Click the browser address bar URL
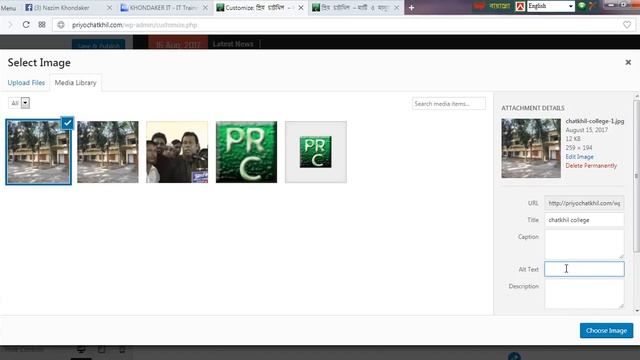640x360 pixels. tap(135, 25)
